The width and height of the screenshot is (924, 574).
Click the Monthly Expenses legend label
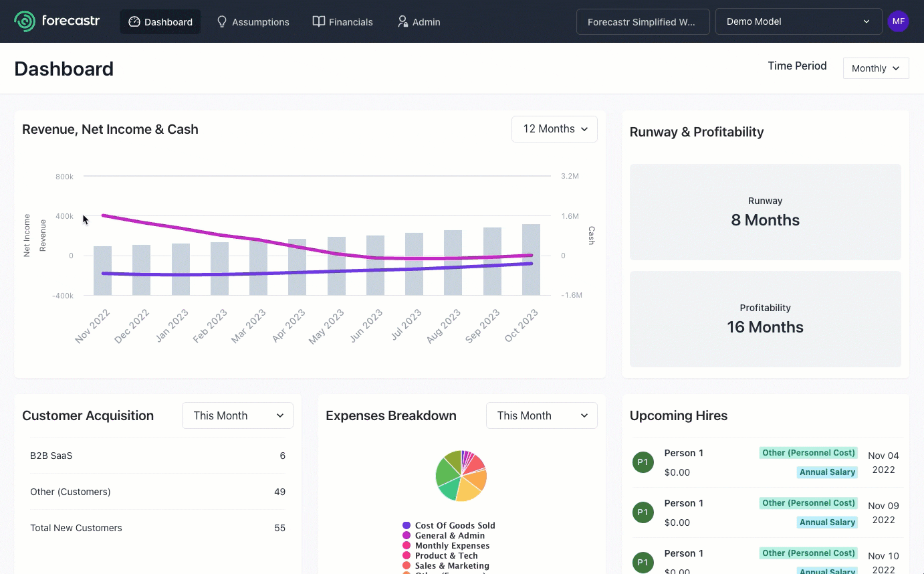[x=453, y=546]
